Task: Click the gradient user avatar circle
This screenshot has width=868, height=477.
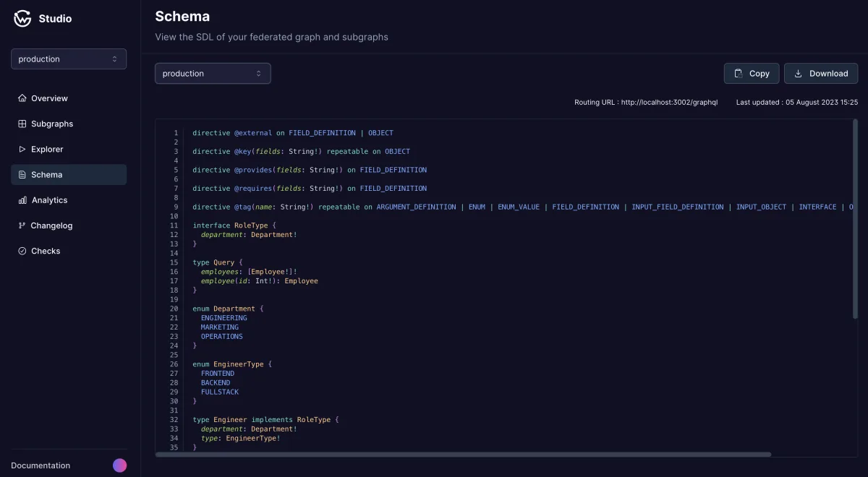Action: [x=120, y=465]
